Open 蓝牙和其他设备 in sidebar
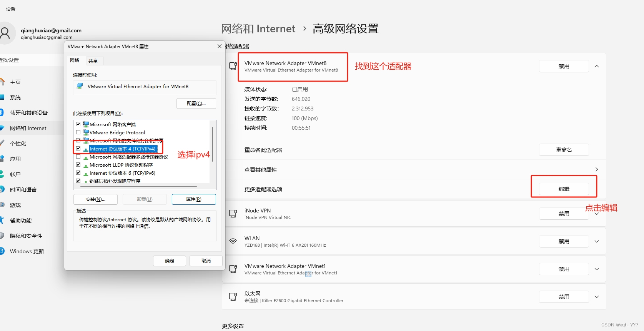Screen dimensions: 644x331 point(29,113)
